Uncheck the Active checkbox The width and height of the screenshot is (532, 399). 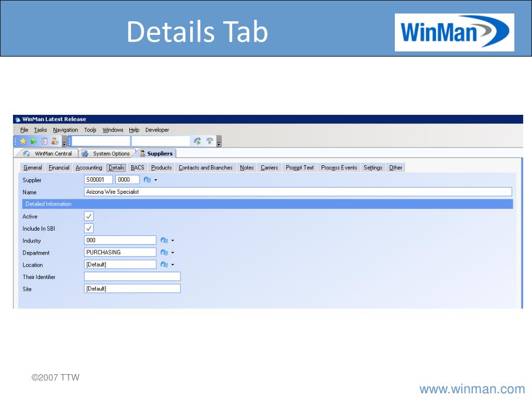pos(89,216)
